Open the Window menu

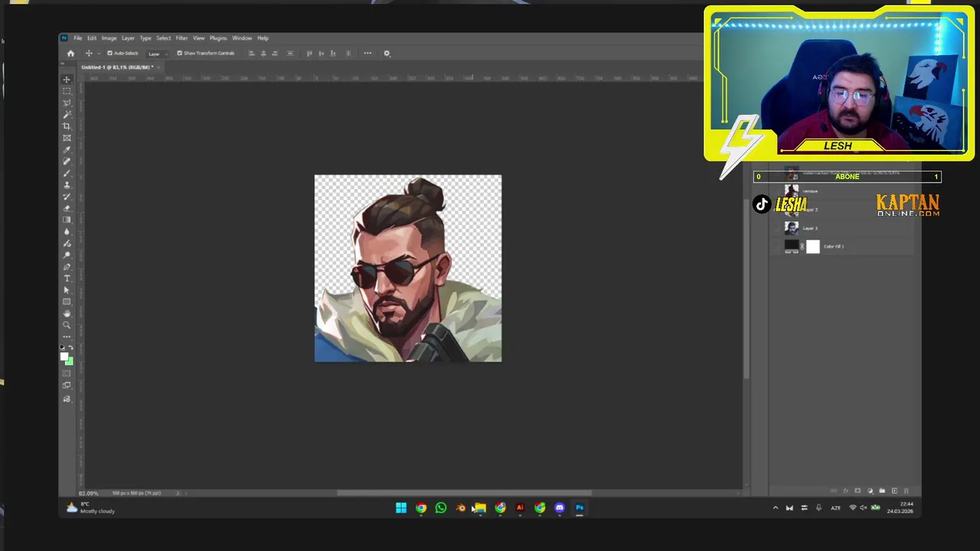[x=242, y=37]
